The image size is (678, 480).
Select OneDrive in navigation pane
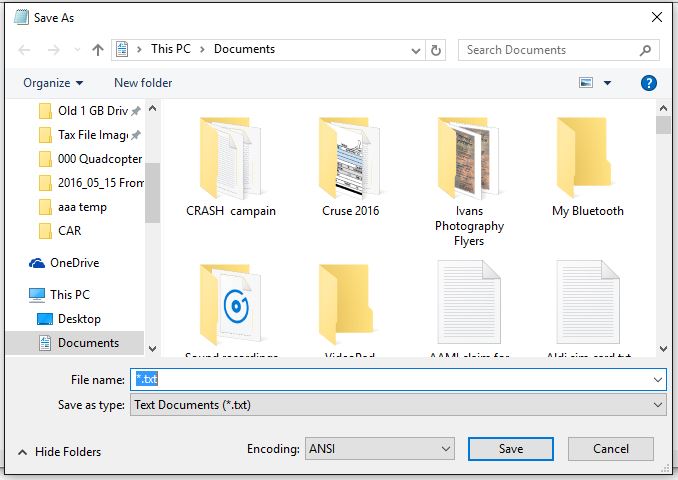tap(74, 263)
